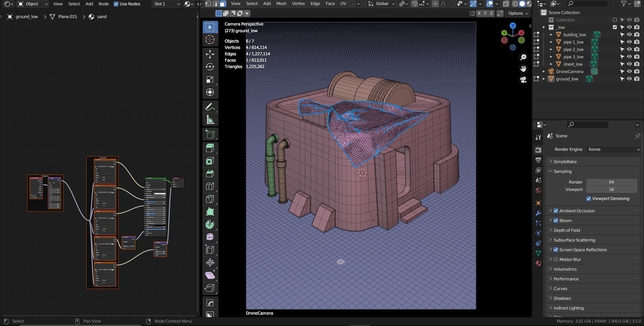The width and height of the screenshot is (644, 326).
Task: Select the Shrink/Fatten tool
Action: click(210, 263)
